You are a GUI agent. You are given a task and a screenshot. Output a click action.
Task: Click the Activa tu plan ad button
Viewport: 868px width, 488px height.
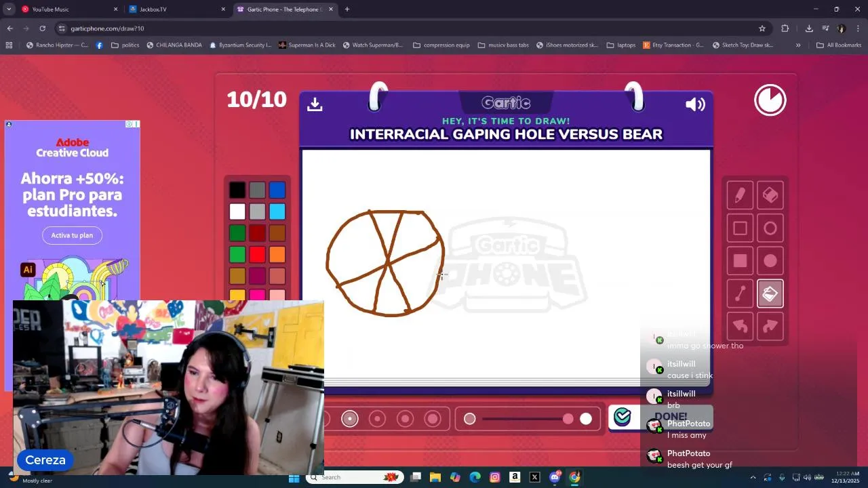72,235
